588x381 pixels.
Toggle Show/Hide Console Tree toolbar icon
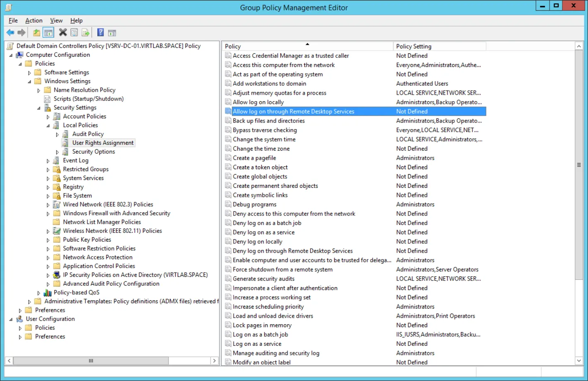point(48,33)
